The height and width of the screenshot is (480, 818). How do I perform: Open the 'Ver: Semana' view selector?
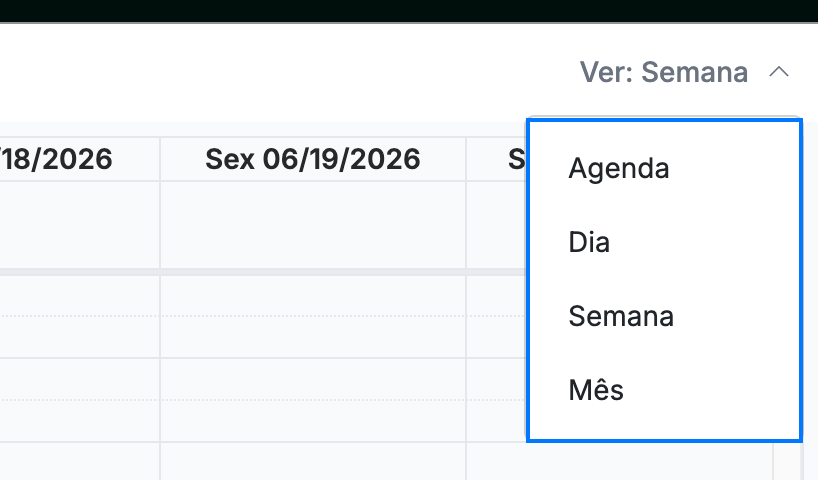coord(684,72)
